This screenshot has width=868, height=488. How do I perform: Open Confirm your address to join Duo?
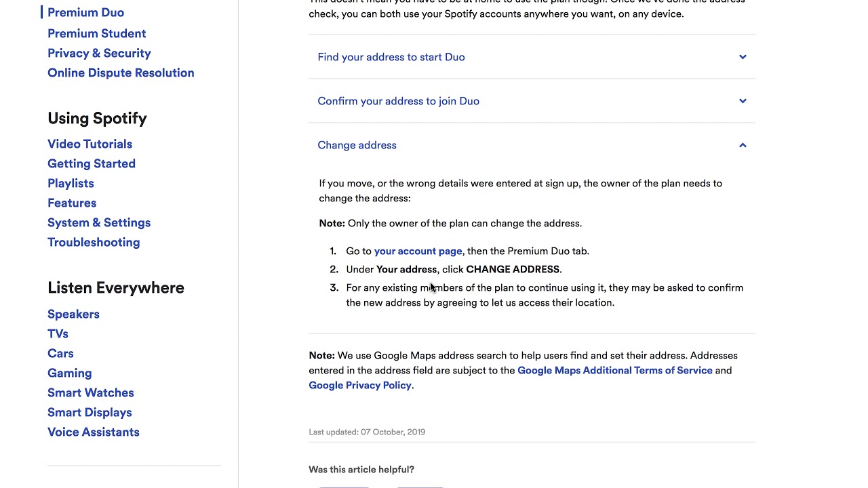pyautogui.click(x=398, y=101)
